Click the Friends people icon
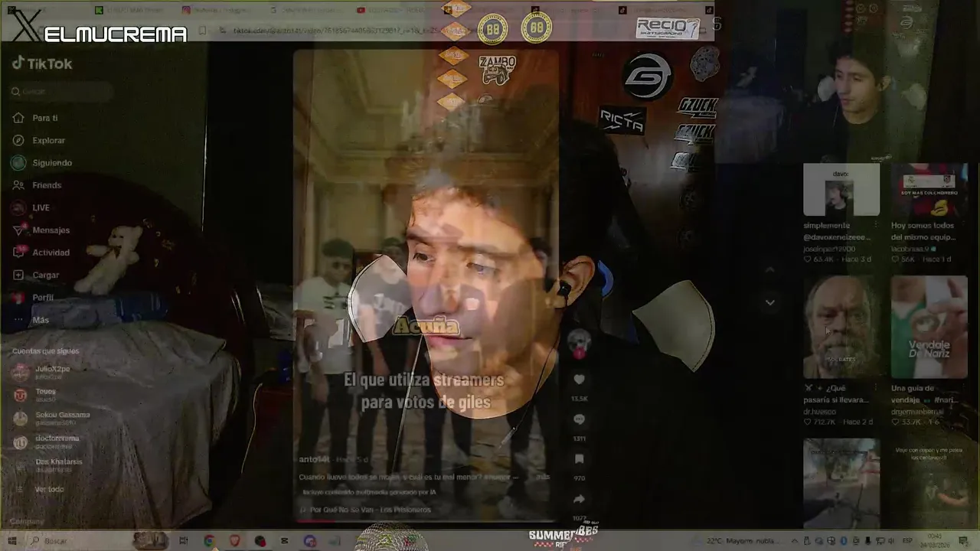980x551 pixels. click(18, 185)
